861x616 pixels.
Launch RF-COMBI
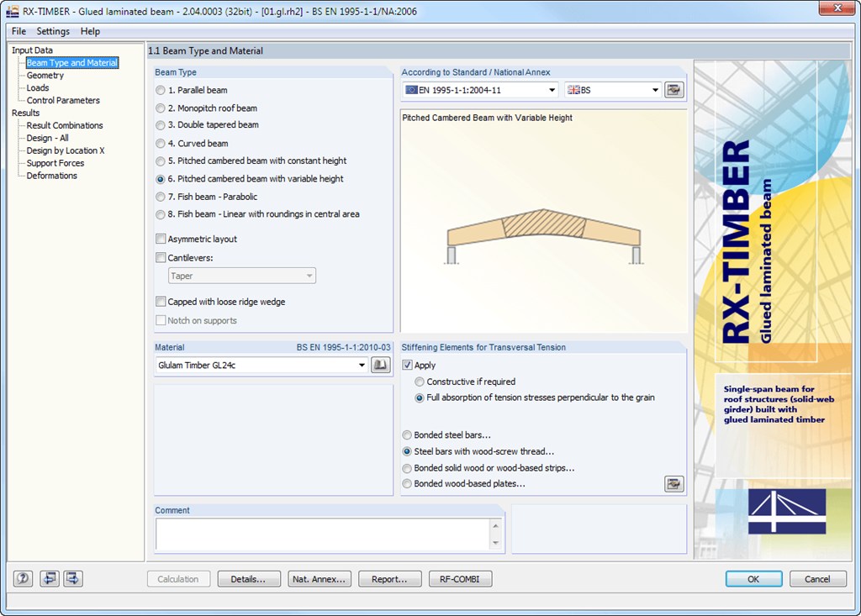point(460,578)
